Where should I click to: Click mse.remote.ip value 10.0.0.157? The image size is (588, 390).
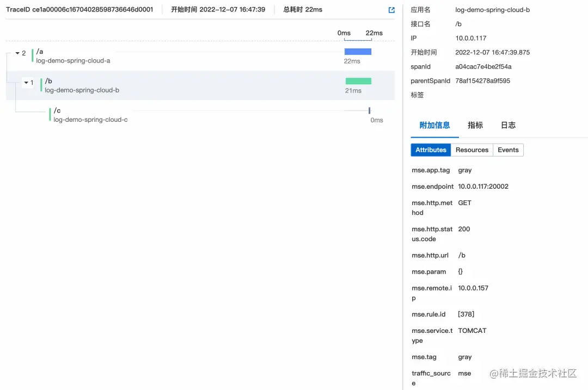473,288
